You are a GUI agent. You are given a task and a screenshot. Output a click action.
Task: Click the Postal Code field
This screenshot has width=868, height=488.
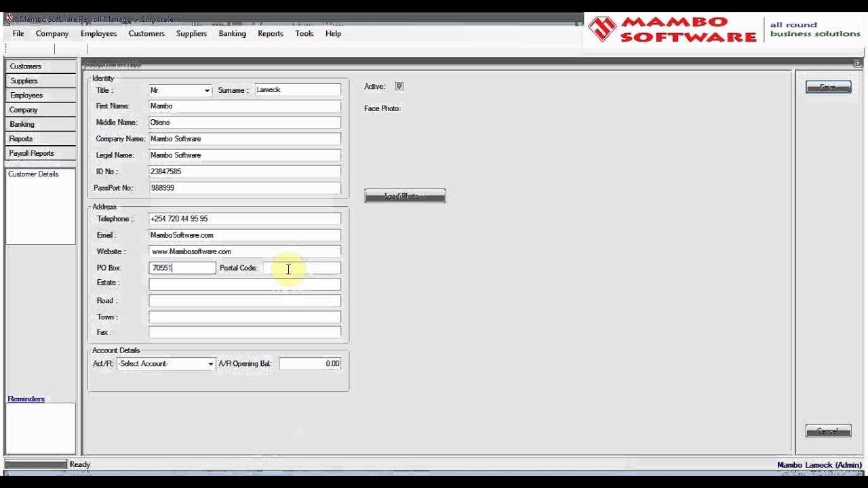(x=301, y=268)
